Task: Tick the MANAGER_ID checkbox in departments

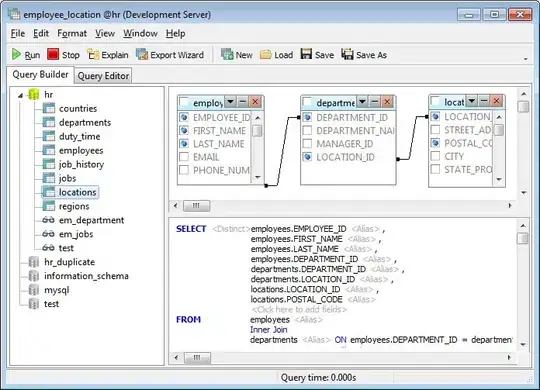Action: click(x=307, y=144)
